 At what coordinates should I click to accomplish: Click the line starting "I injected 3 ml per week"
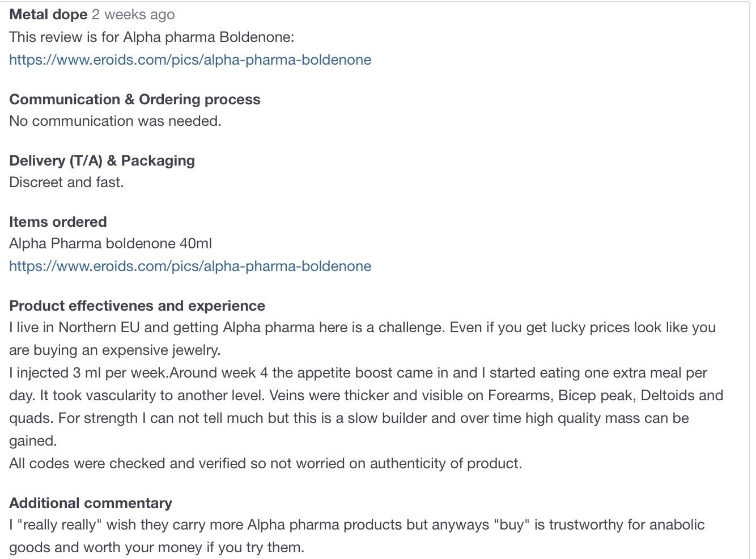pos(358,373)
